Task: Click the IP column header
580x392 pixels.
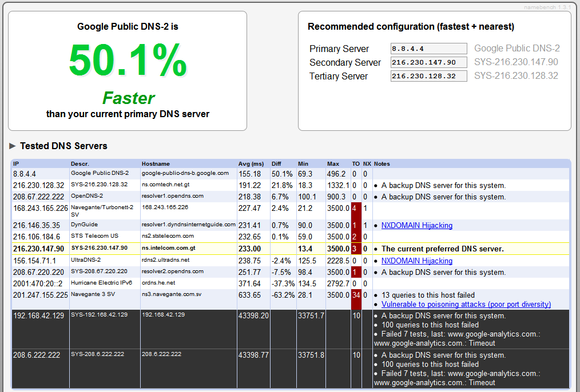Action: [x=16, y=163]
